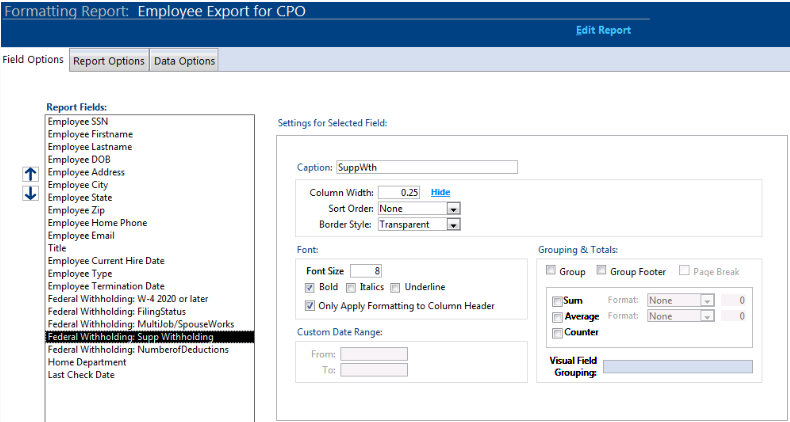Enable the Average checkbox
Screen dimensions: 790x422
557,317
